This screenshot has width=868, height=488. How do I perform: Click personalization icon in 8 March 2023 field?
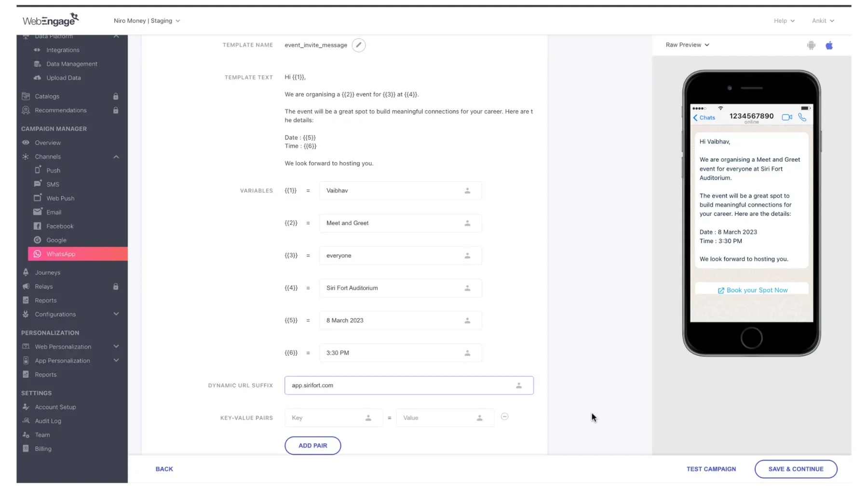point(467,320)
